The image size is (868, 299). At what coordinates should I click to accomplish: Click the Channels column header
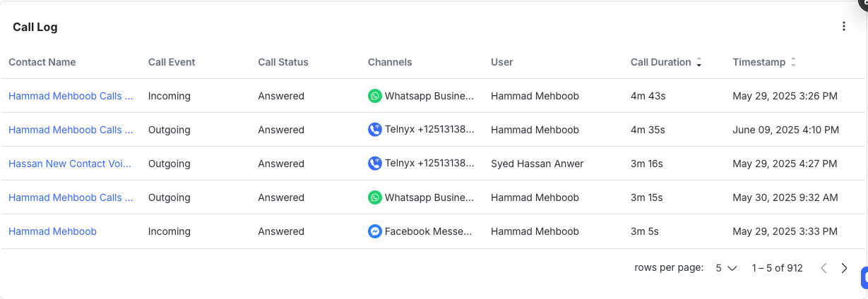390,62
